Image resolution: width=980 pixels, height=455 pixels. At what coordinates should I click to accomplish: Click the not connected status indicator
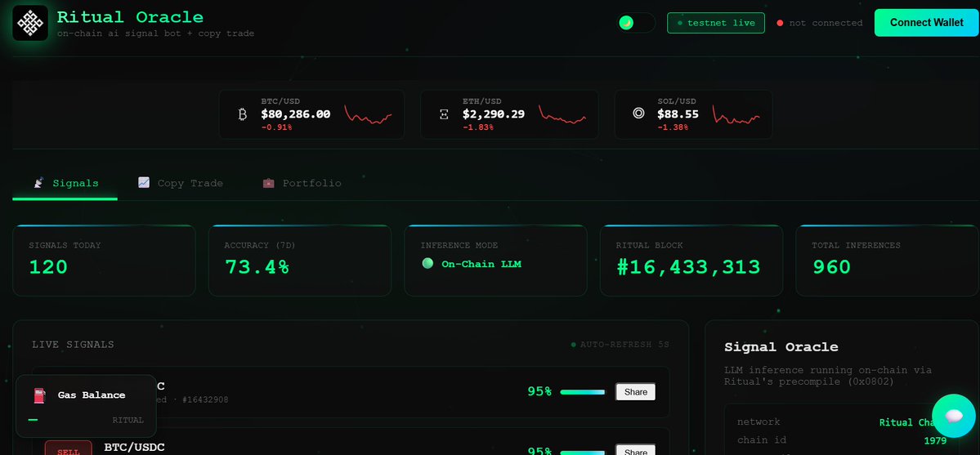tap(819, 23)
